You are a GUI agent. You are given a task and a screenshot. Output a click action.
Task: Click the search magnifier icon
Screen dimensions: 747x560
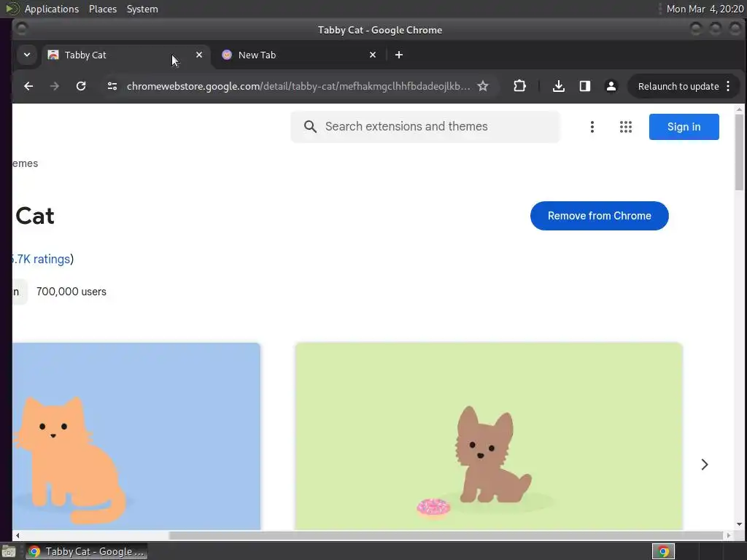pyautogui.click(x=310, y=127)
